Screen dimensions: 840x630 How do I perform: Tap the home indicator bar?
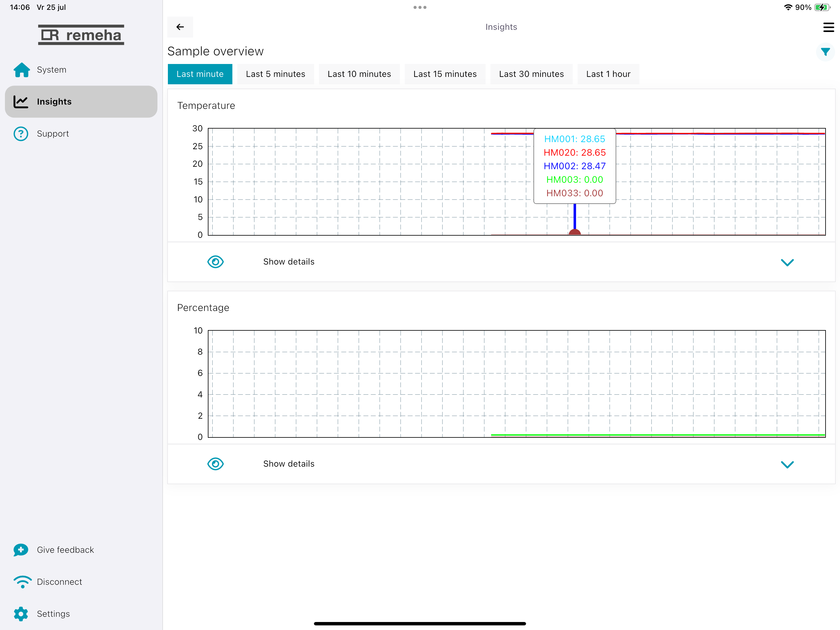pyautogui.click(x=420, y=624)
